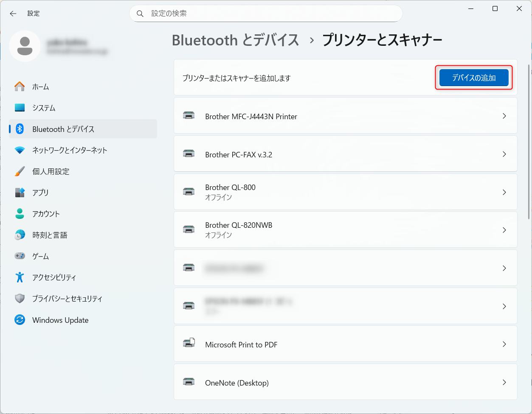
Task: Go to 個人用設定 page
Action: coord(83,171)
